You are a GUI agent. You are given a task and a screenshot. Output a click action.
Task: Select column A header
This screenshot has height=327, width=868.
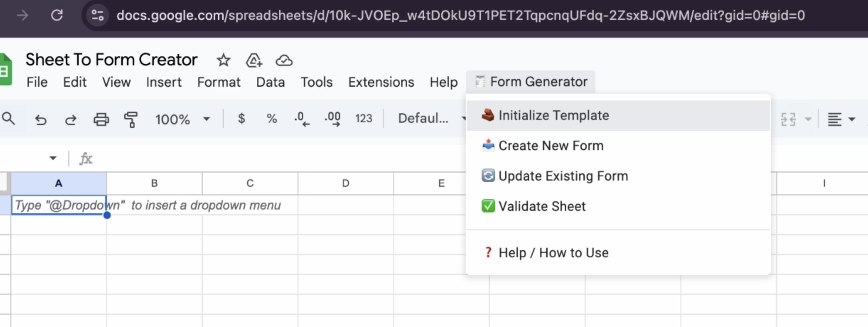pyautogui.click(x=59, y=183)
